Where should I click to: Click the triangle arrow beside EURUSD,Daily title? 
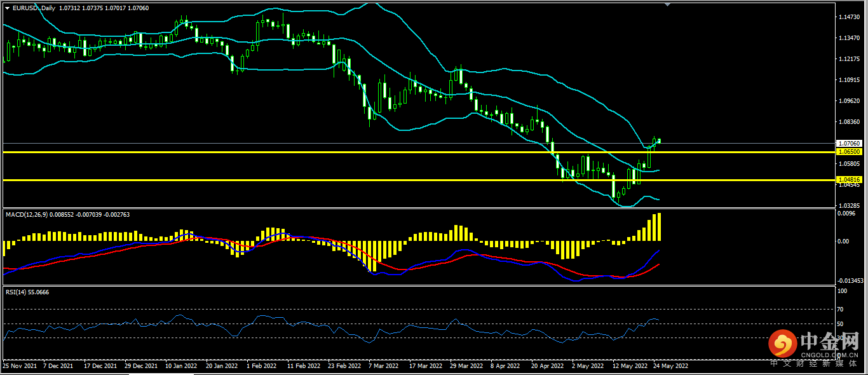pos(7,8)
